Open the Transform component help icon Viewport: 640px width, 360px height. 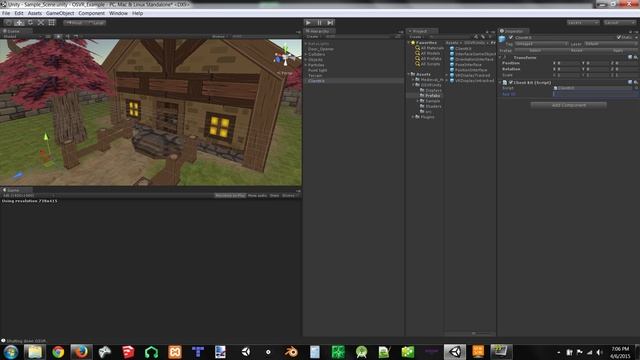(630, 58)
